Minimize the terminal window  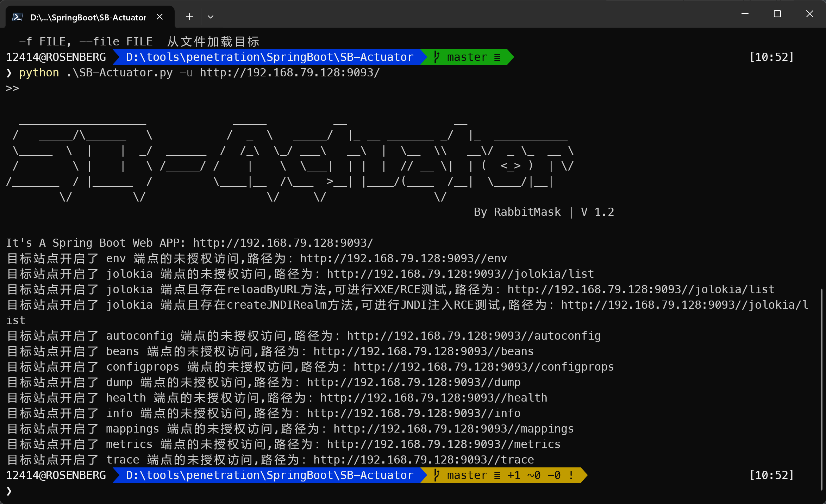point(745,14)
